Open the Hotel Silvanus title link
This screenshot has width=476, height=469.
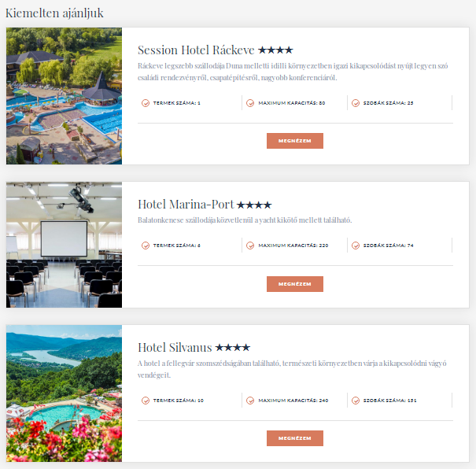tap(175, 348)
